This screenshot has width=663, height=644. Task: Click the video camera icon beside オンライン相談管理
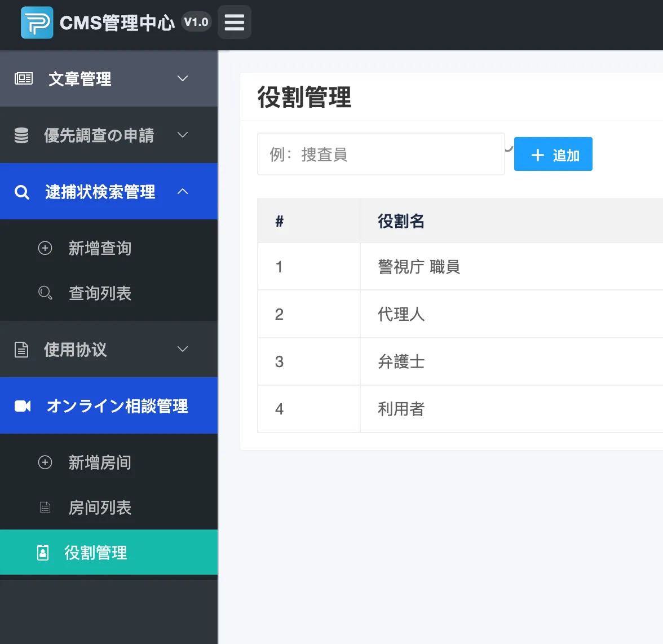[23, 406]
